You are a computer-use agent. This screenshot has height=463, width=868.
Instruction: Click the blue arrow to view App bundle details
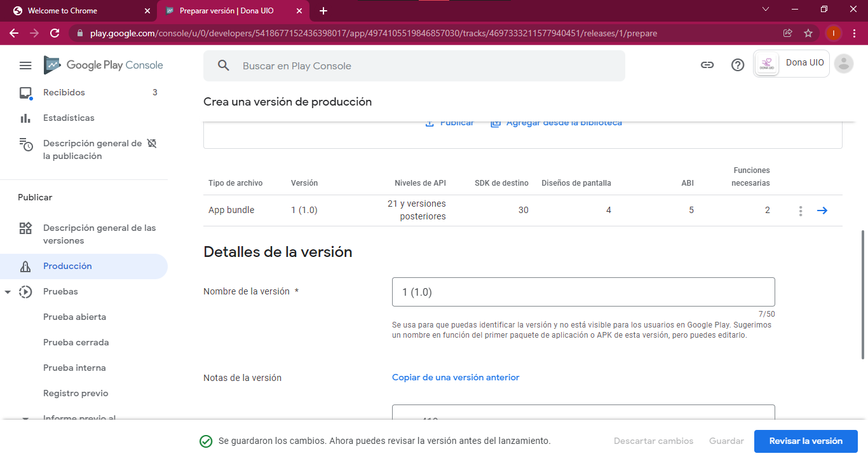[x=822, y=210]
